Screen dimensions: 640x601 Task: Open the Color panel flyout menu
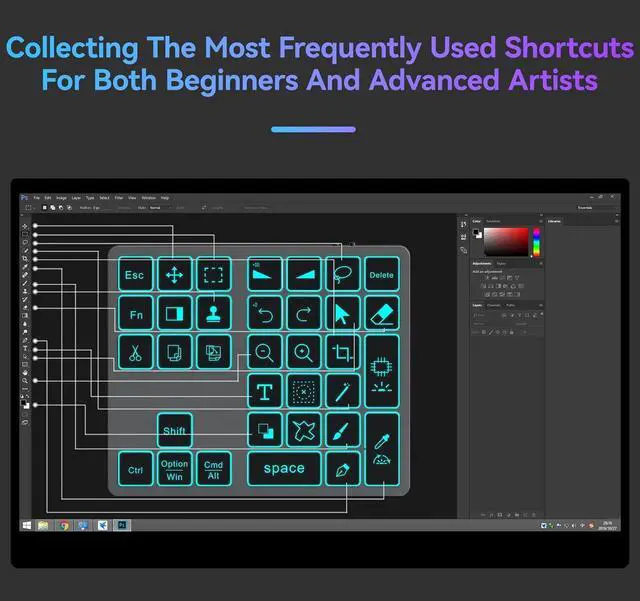pos(541,221)
